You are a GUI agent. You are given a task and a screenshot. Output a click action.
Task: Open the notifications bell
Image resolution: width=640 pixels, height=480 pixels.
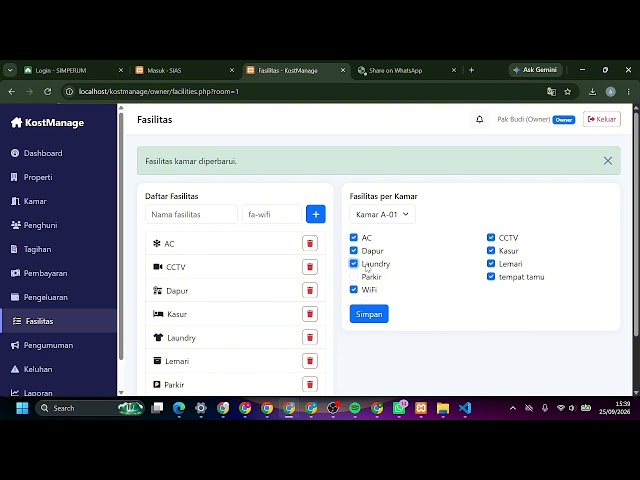coord(480,119)
